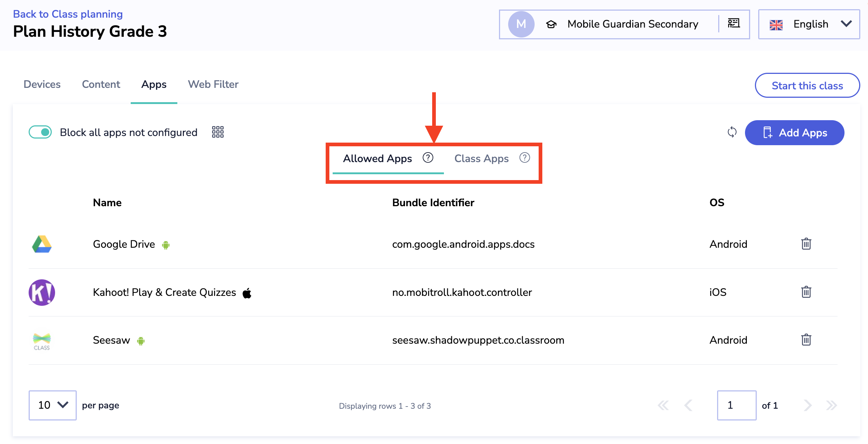Image resolution: width=868 pixels, height=444 pixels.
Task: Switch to the Class Apps tab
Action: (x=481, y=158)
